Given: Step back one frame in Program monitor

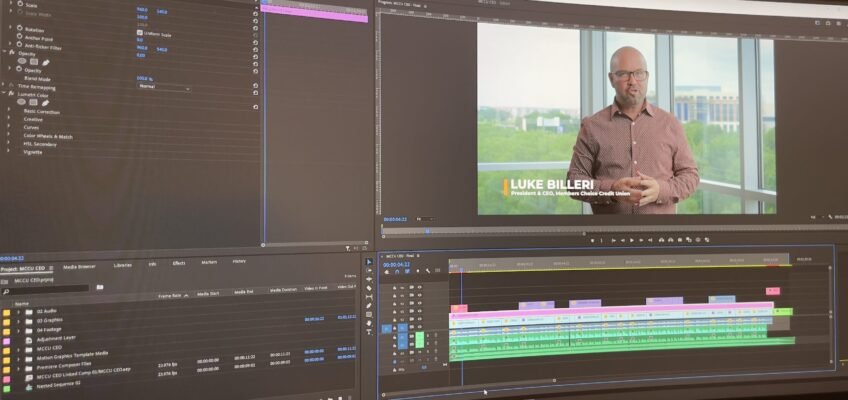Looking at the screenshot, I should pos(623,240).
